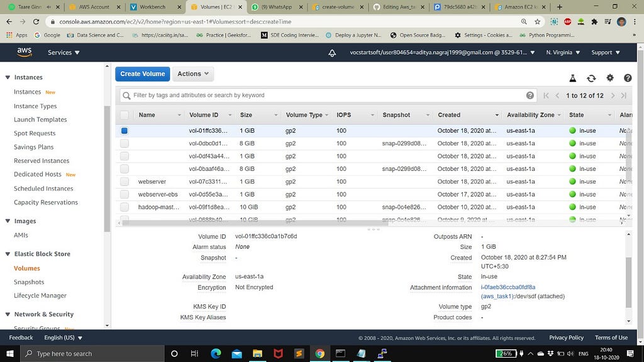Toggle select-all volumes checkbox
The width and height of the screenshot is (644, 362).
(125, 115)
